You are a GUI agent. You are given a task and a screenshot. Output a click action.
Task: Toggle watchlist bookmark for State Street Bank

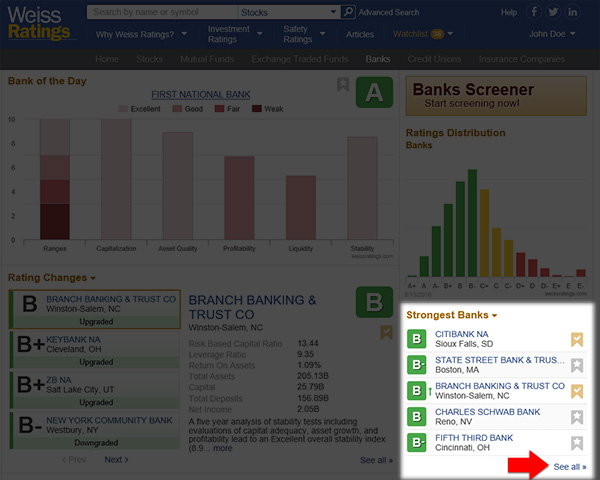click(576, 366)
